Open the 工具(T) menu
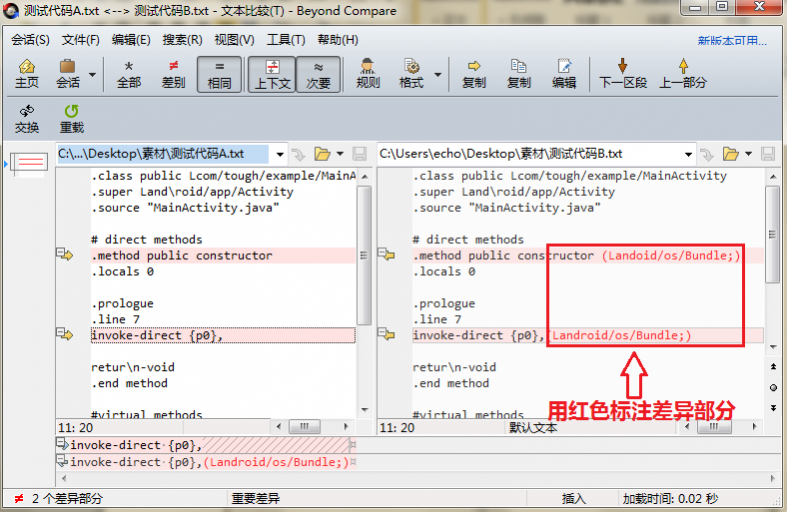 pyautogui.click(x=286, y=40)
